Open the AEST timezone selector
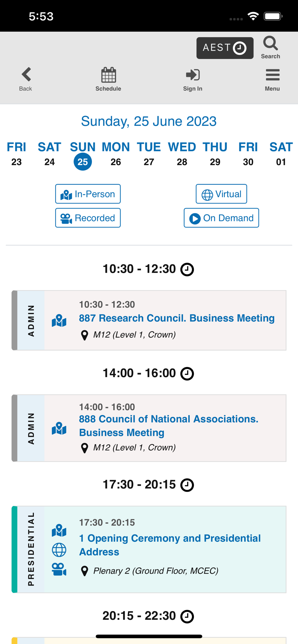This screenshot has height=644, width=298. 225,48
